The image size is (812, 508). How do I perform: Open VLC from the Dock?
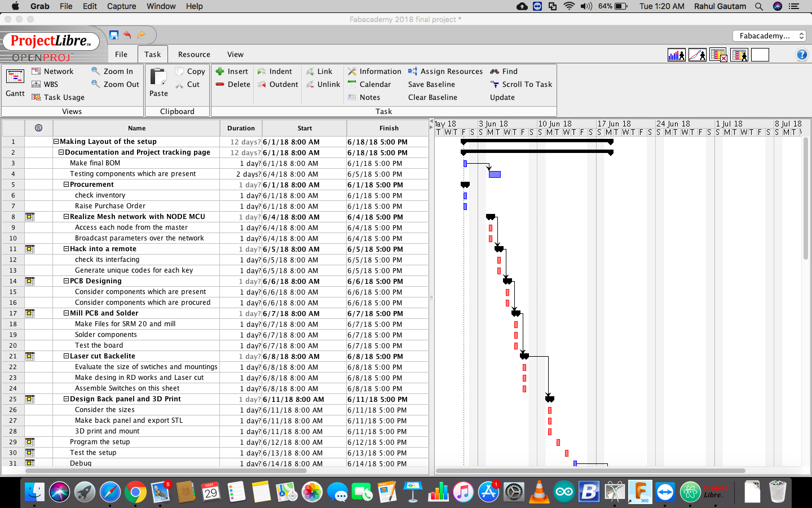point(539,492)
